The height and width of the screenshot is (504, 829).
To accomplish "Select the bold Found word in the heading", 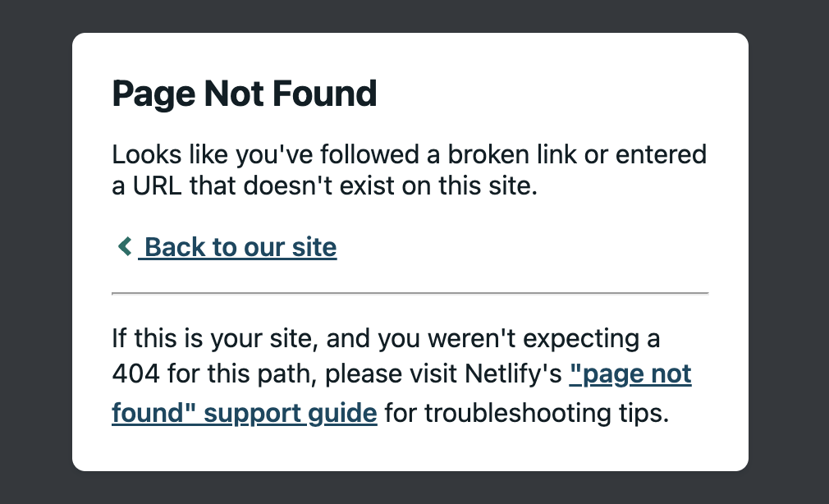I will (x=332, y=93).
